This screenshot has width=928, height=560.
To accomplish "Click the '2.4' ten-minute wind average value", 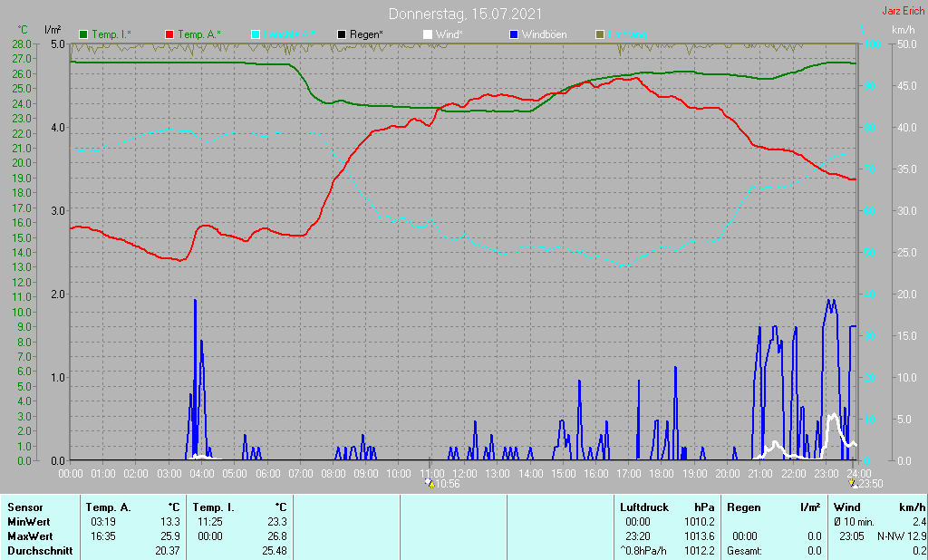I will pos(919,522).
